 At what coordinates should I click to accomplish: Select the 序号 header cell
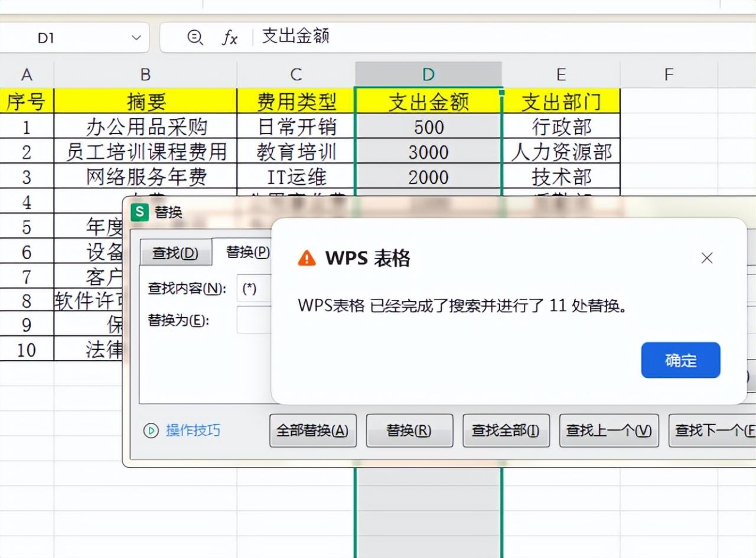pos(27,101)
